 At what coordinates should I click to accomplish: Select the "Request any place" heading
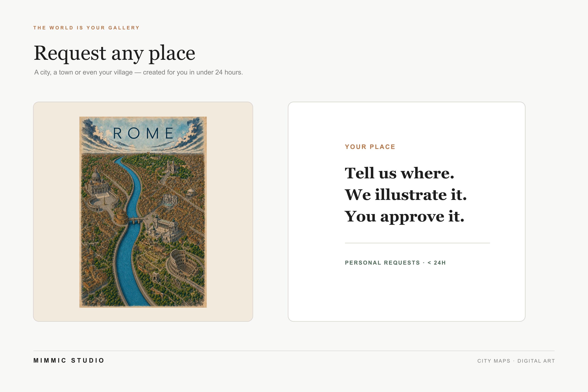point(114,53)
